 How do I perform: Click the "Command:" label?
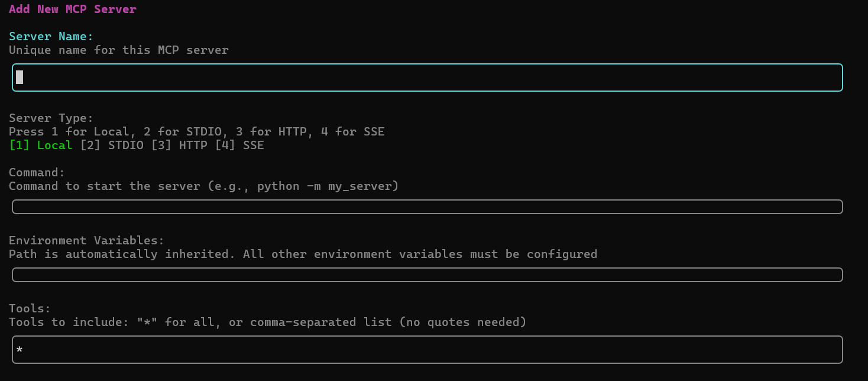tap(37, 173)
